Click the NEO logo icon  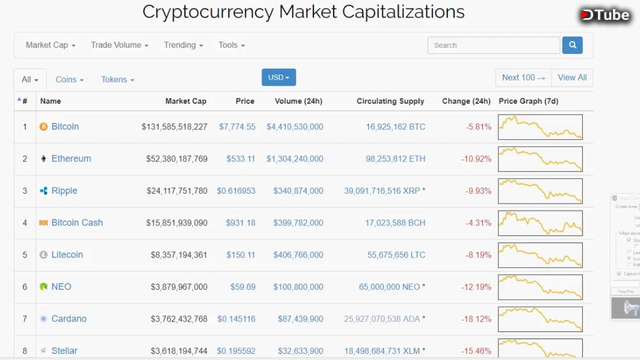tap(43, 287)
